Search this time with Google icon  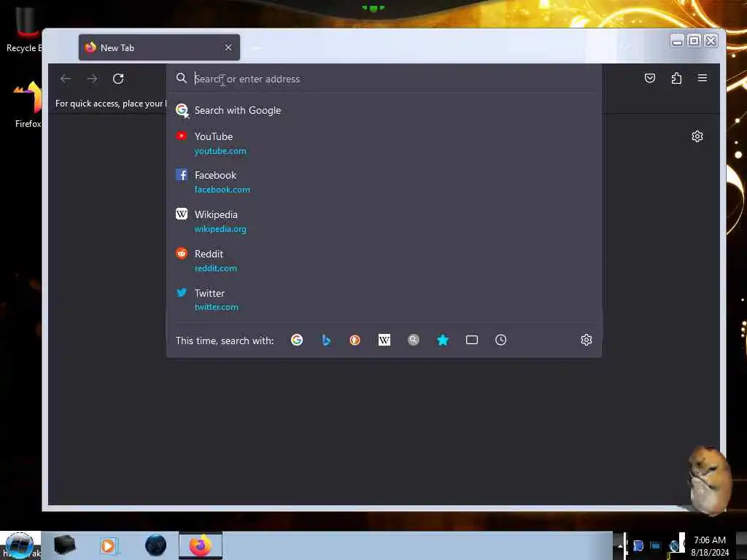point(297,340)
